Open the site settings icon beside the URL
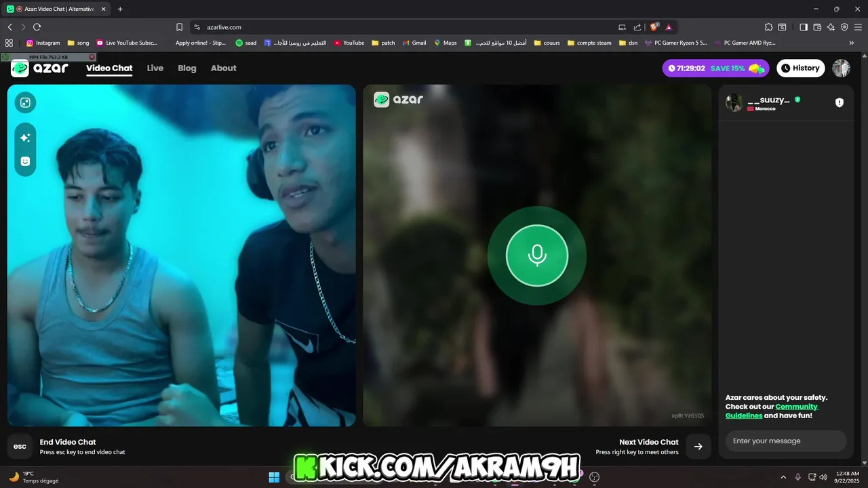This screenshot has width=868, height=488. [x=197, y=27]
